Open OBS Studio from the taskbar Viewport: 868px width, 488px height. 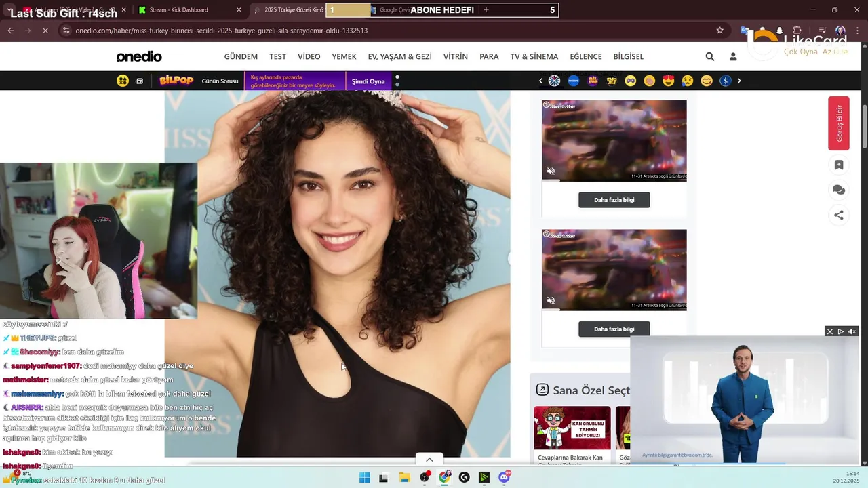click(425, 477)
